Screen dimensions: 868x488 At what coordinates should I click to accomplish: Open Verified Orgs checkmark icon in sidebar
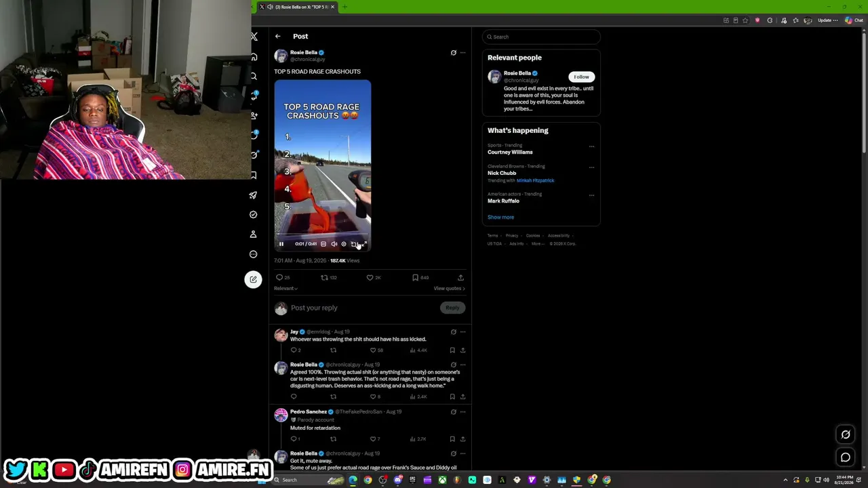(253, 214)
